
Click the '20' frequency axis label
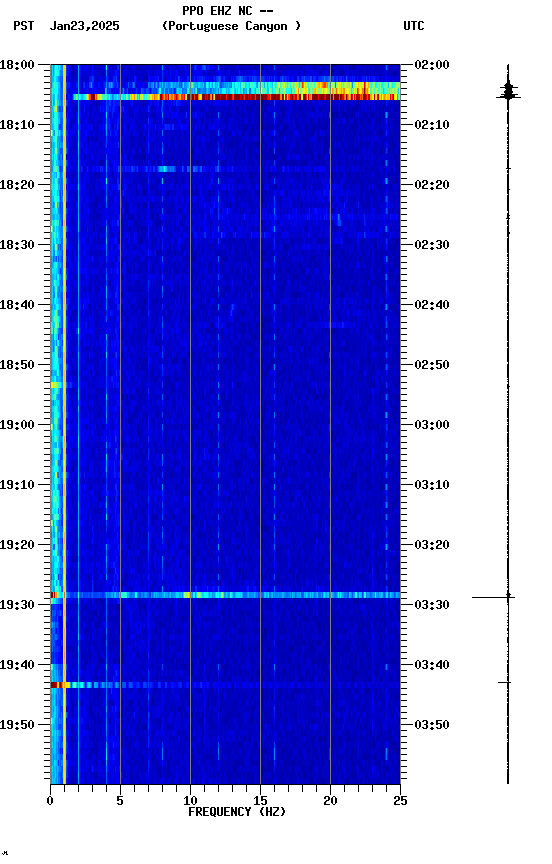point(330,801)
